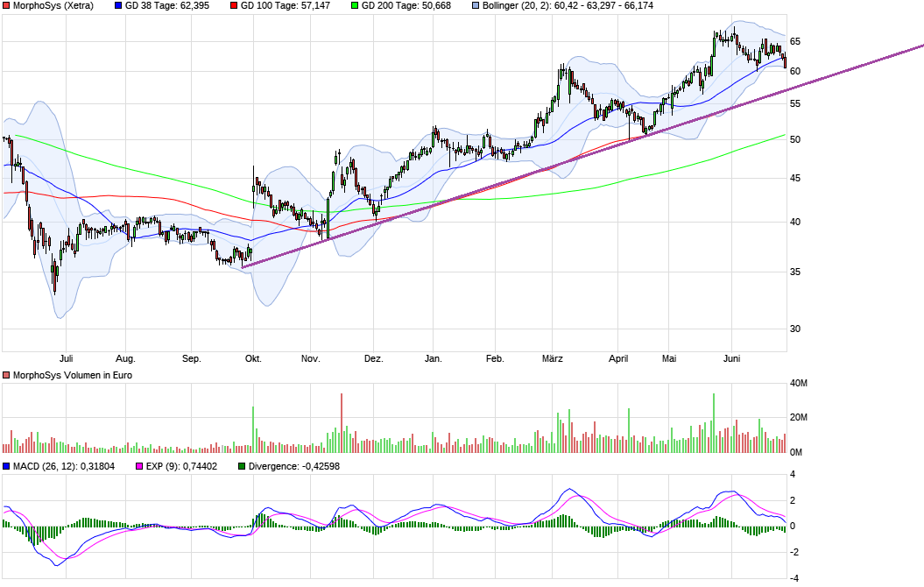The width and height of the screenshot is (924, 587).
Task: Select the GD 38 Tage: 62,395 label
Action: click(x=166, y=6)
